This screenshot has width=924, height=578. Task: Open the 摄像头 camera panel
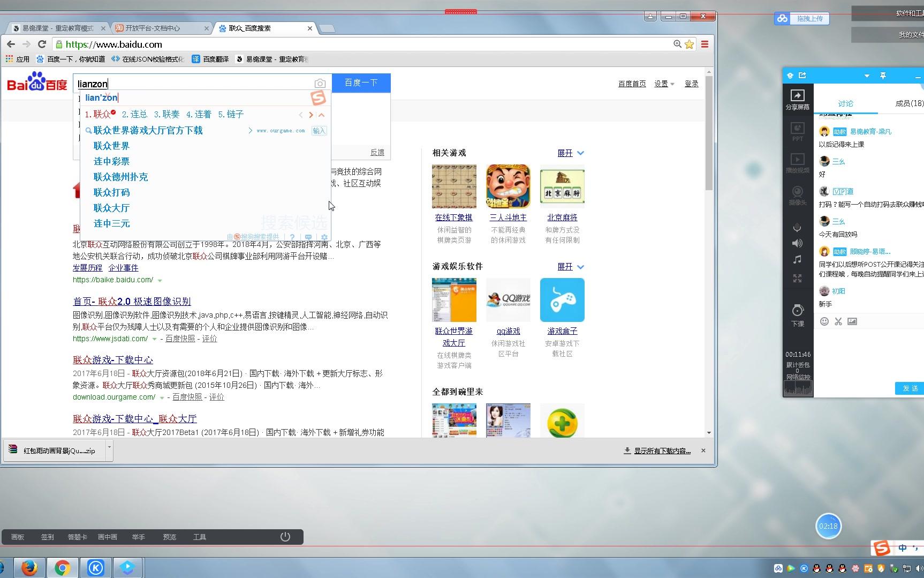[797, 194]
